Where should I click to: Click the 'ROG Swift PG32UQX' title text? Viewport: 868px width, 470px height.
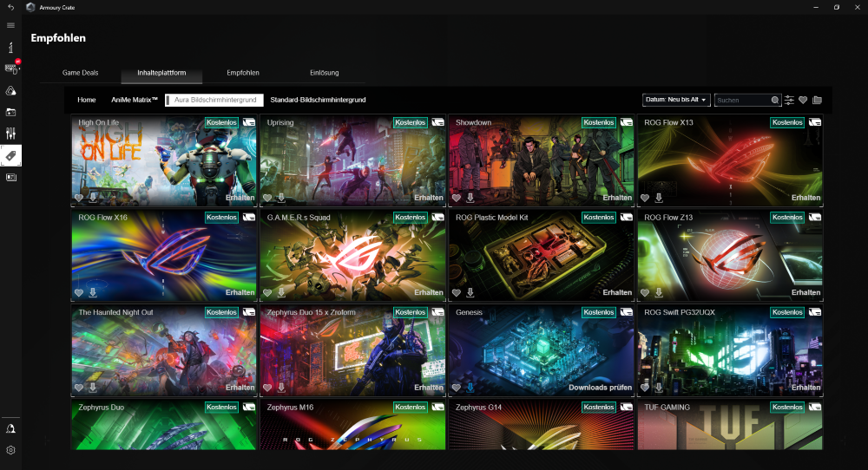pos(680,312)
